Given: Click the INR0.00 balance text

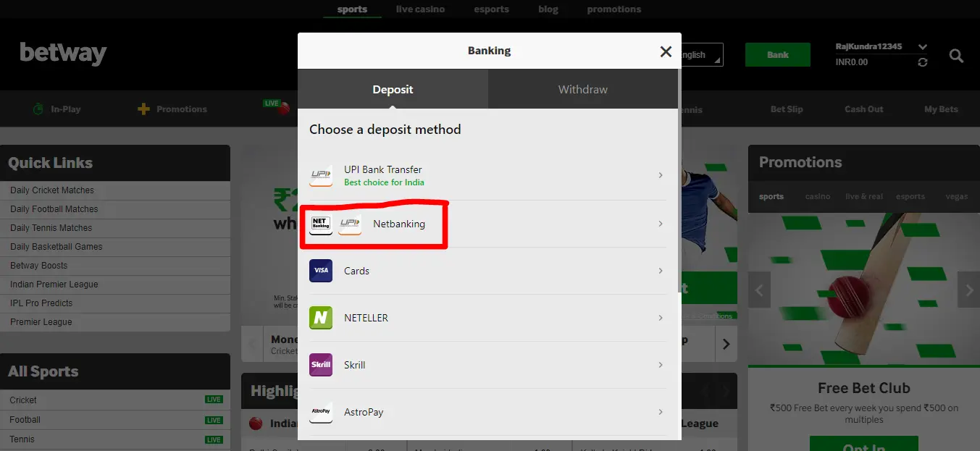Looking at the screenshot, I should pos(852,62).
